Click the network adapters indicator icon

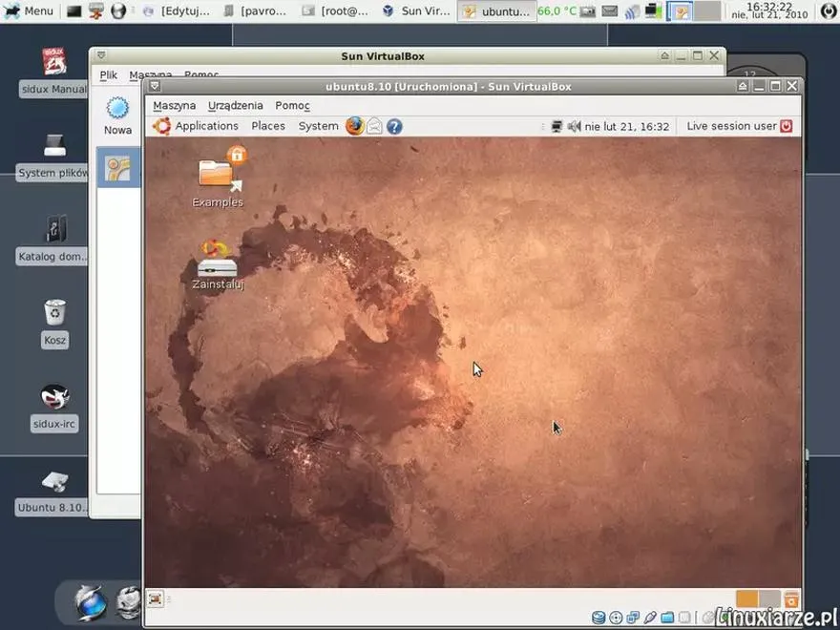tap(633, 618)
